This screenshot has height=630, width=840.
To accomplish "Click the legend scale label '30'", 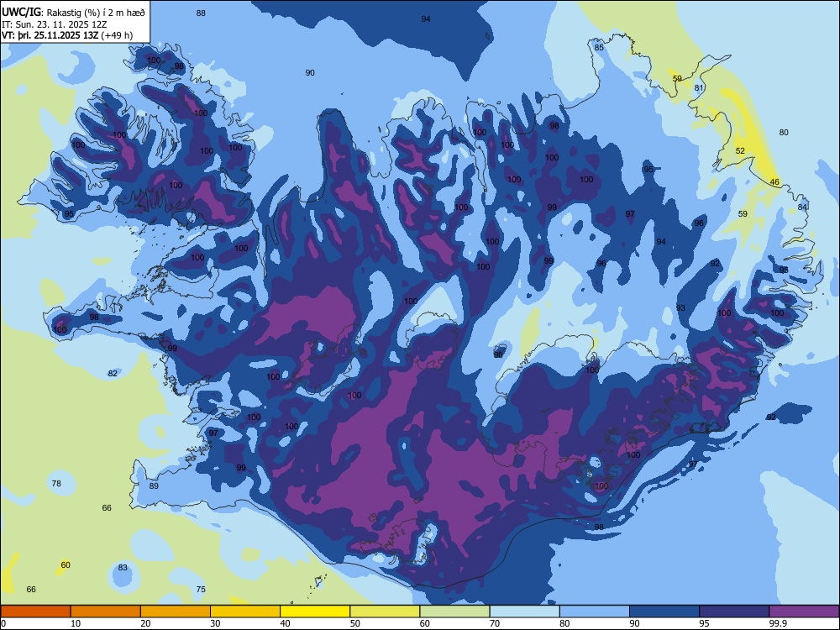I will [x=215, y=623].
